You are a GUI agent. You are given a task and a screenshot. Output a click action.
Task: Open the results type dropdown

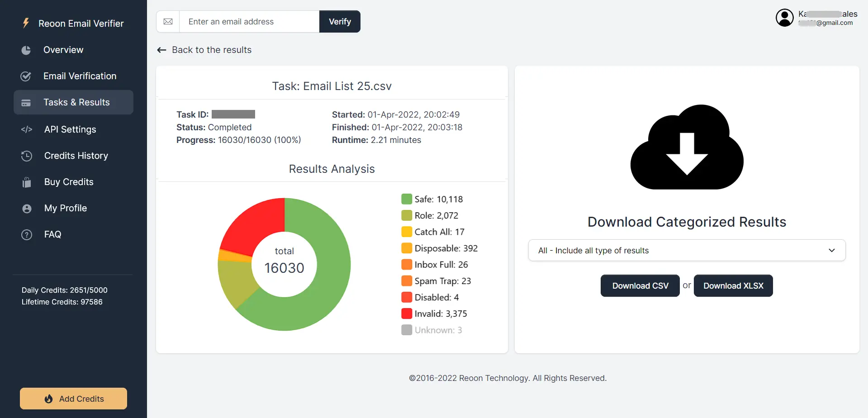coord(686,250)
